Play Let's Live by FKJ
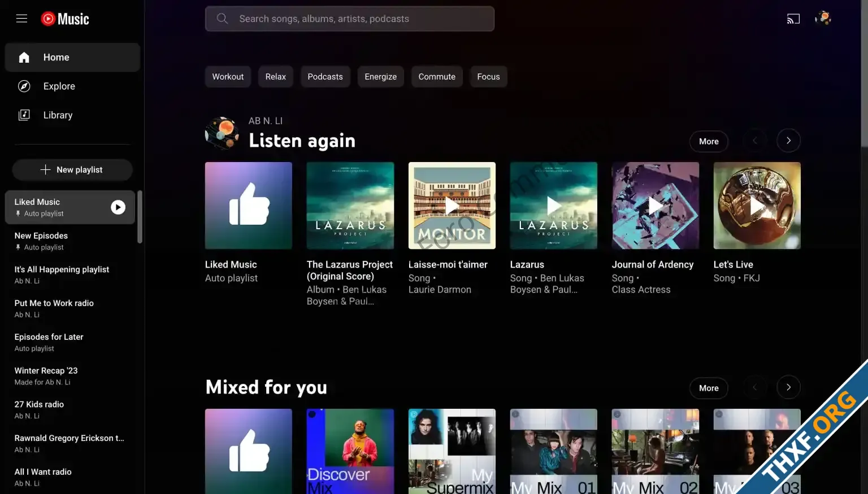This screenshot has height=494, width=868. [x=757, y=206]
